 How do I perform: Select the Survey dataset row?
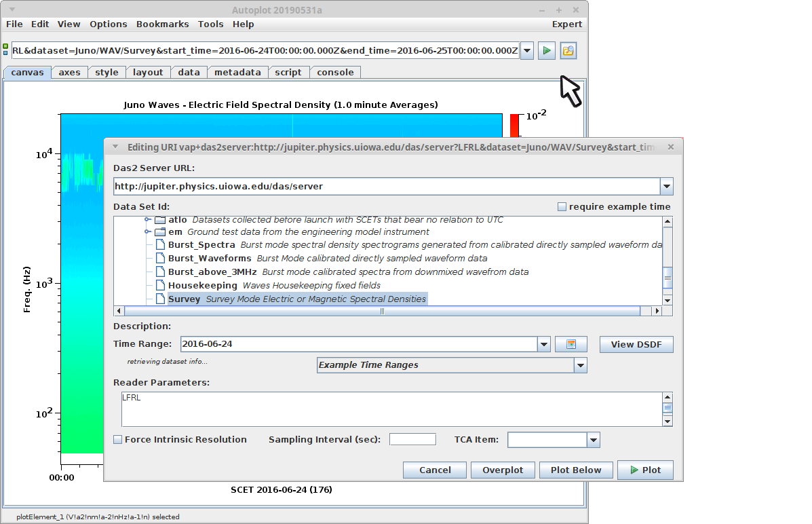click(x=297, y=299)
